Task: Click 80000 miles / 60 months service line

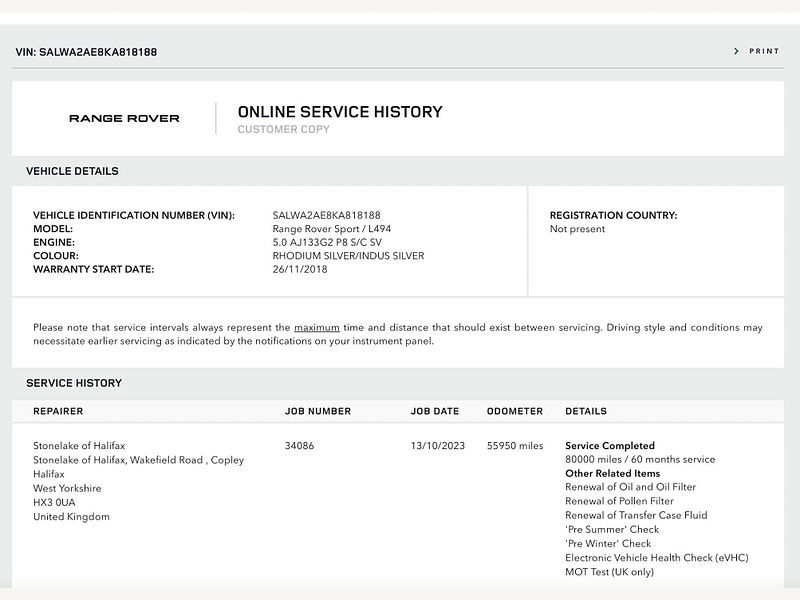Action: (x=640, y=460)
